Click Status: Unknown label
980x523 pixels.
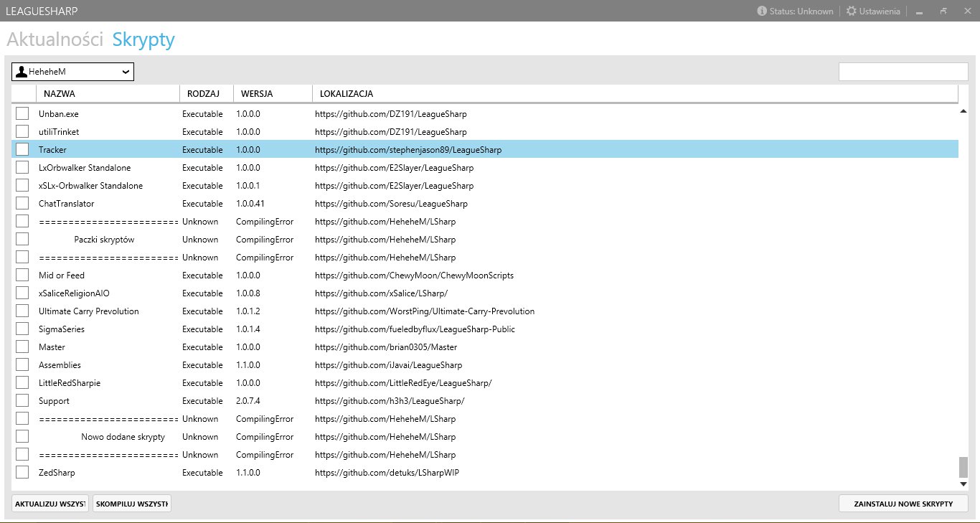(801, 11)
